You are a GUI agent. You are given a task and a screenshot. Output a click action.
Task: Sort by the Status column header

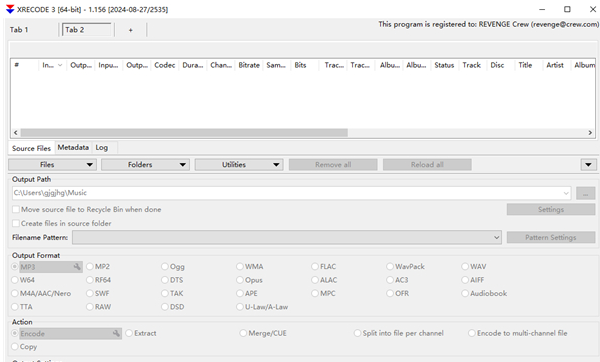coord(444,65)
